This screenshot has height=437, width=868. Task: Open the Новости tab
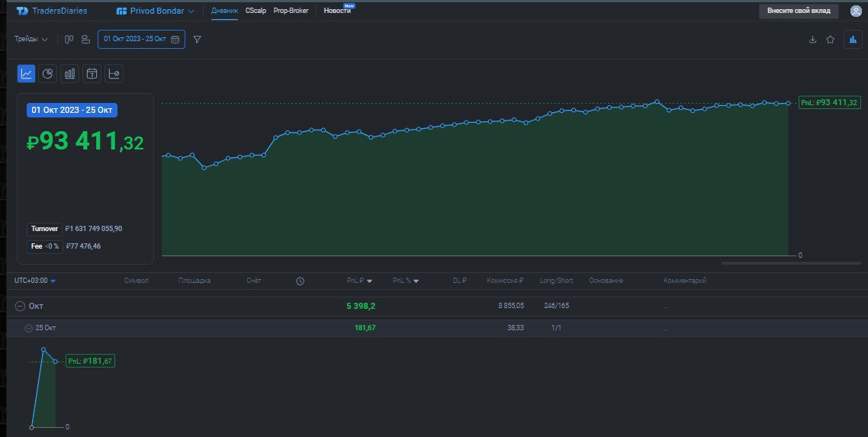[x=338, y=11]
